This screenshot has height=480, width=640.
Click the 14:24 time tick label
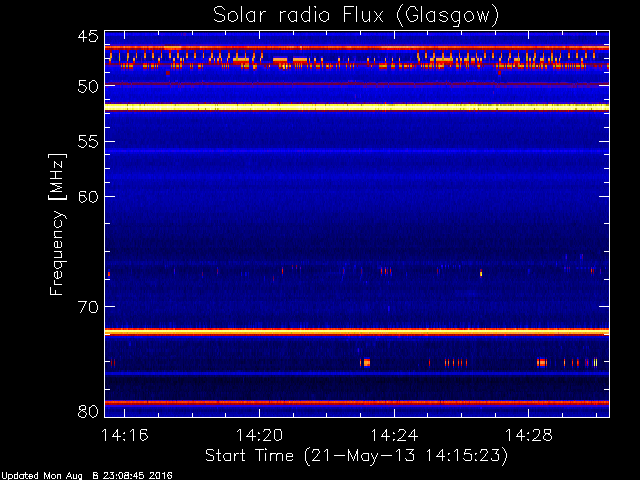click(x=394, y=435)
